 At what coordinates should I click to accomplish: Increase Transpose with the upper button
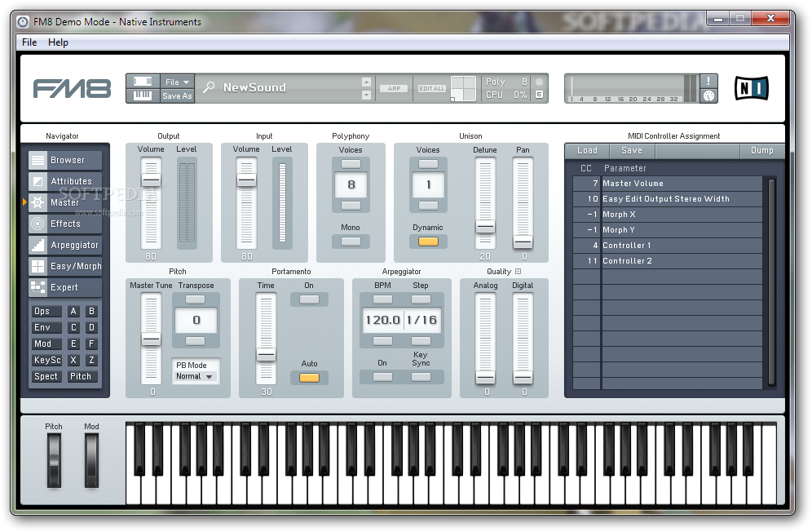pyautogui.click(x=195, y=299)
